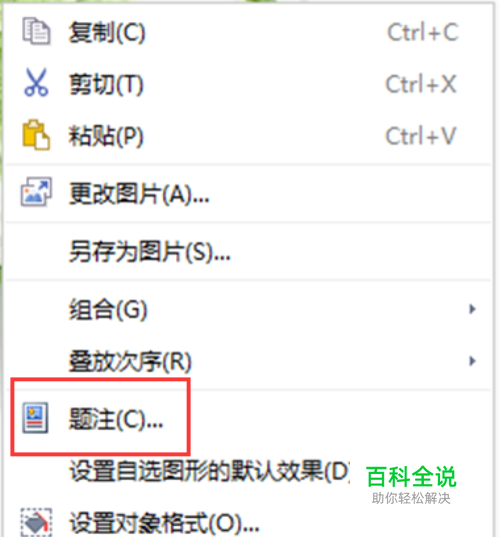
Task: Select 复制(C) menu entry
Action: [x=248, y=32]
